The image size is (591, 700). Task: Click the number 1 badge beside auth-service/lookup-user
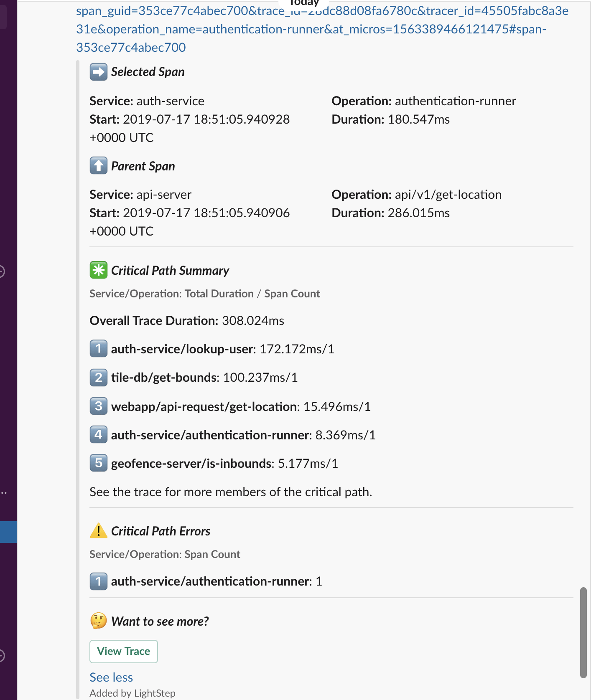(x=98, y=349)
